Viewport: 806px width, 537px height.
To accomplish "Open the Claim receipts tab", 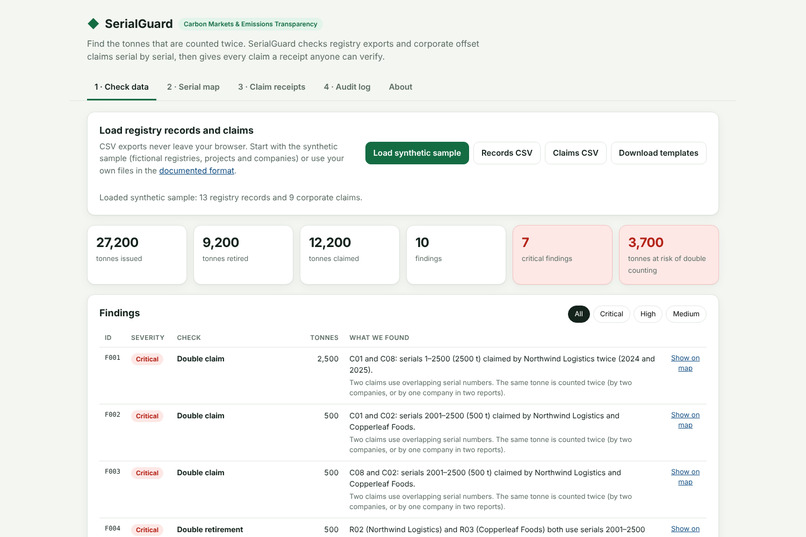I will (271, 87).
